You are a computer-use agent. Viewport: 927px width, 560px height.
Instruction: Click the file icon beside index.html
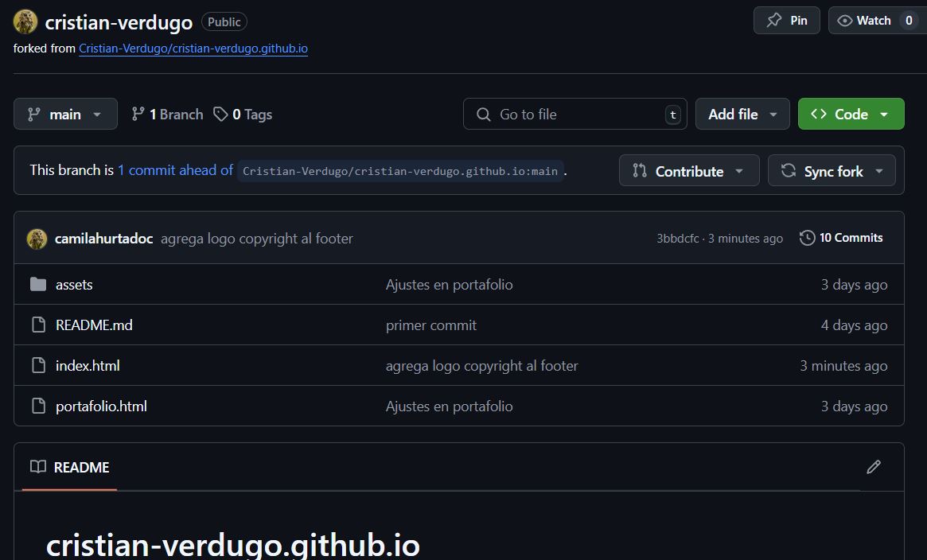pyautogui.click(x=38, y=365)
